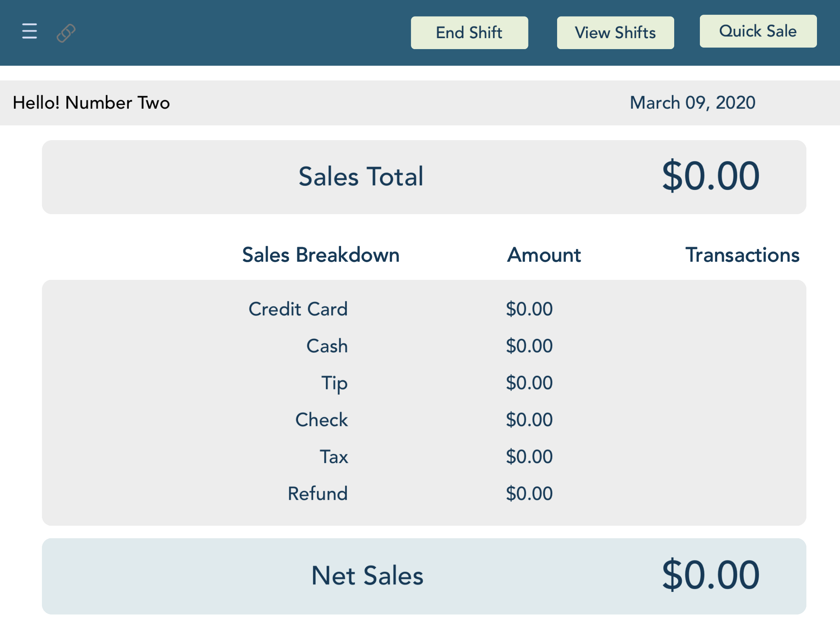Image resolution: width=840 pixels, height=630 pixels.
Task: Select the Credit Card breakdown row
Action: [x=298, y=309]
